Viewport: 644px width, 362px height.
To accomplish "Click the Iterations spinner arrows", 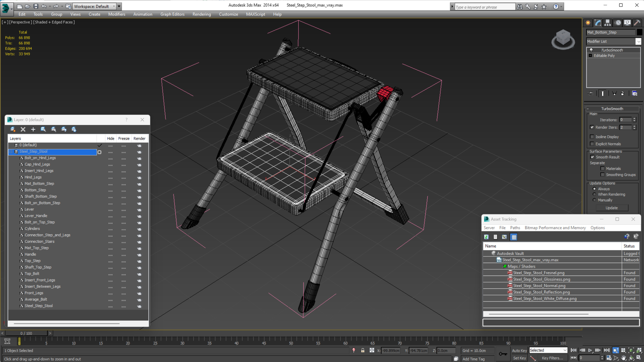I will [x=634, y=120].
